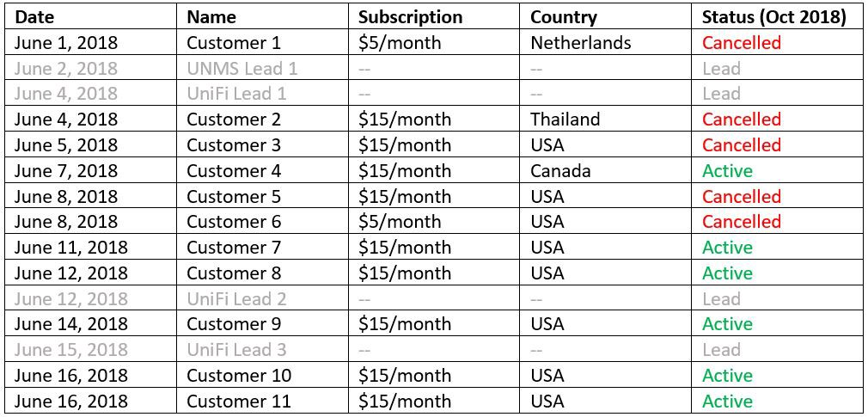Click the UniFi Lead 1 cell
The width and height of the screenshot is (868, 417).
click(236, 94)
